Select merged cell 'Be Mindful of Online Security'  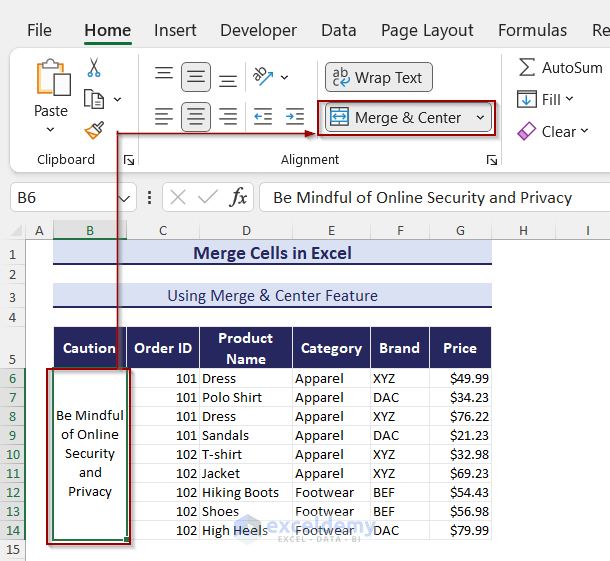[90, 454]
